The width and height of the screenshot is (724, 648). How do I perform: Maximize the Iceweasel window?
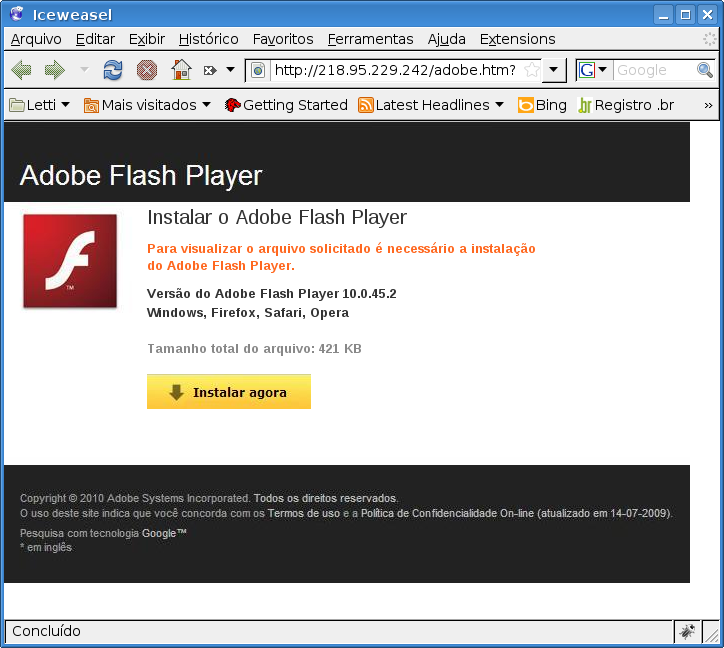point(686,15)
